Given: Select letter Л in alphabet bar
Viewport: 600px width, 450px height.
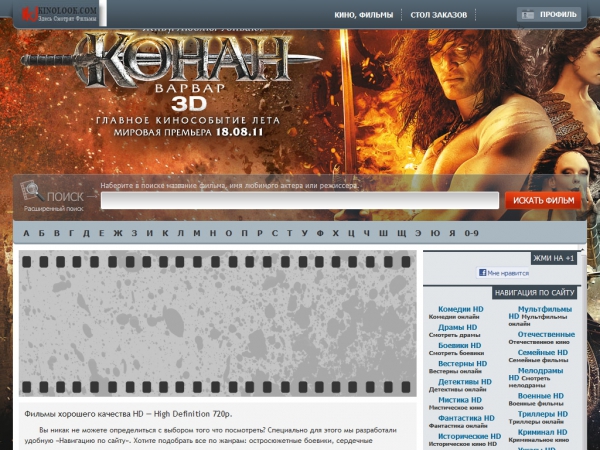Looking at the screenshot, I should [x=181, y=233].
